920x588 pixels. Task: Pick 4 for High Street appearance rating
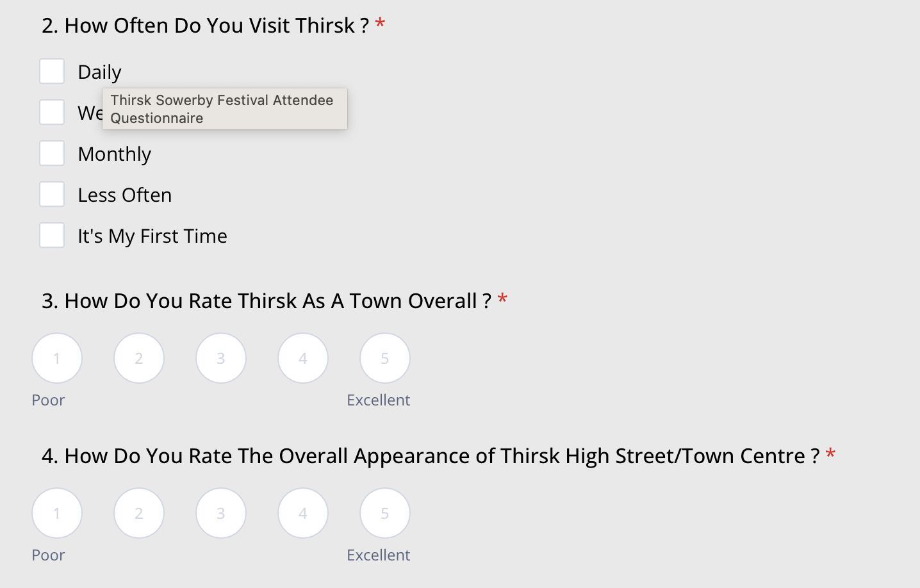[303, 513]
